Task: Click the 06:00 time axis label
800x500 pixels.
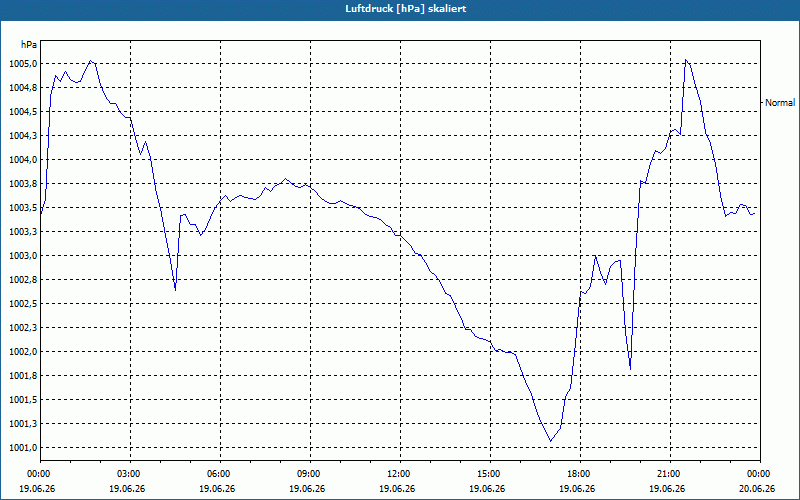Action: click(x=220, y=474)
